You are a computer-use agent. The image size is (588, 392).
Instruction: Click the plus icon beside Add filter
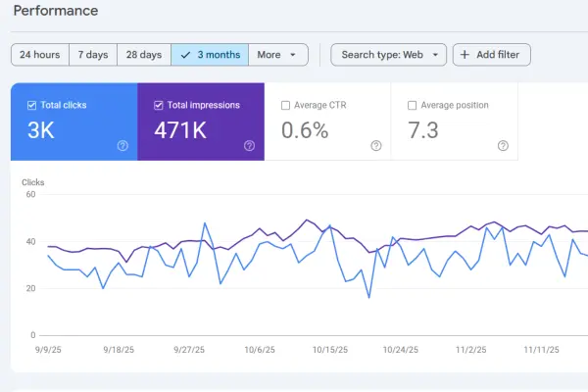[465, 55]
